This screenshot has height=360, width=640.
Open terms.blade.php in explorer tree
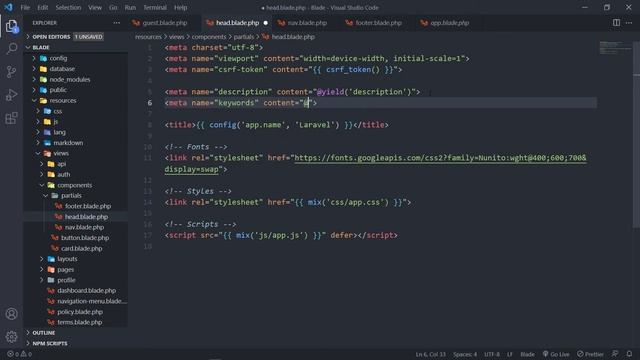[x=79, y=322]
